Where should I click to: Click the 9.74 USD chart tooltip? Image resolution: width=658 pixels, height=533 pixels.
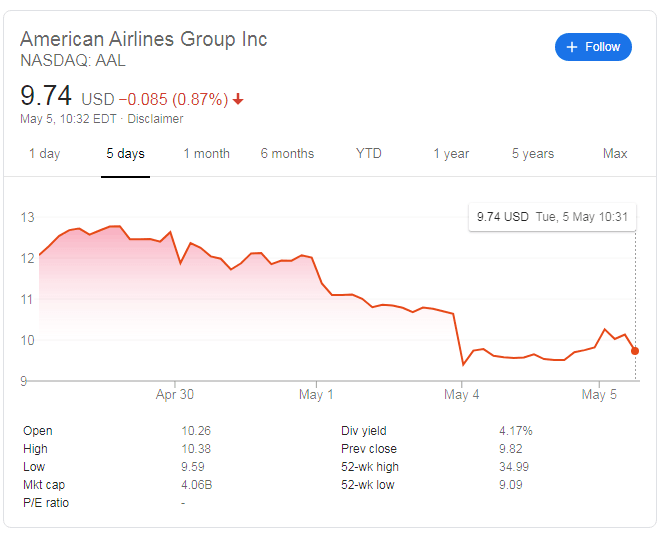pos(552,216)
